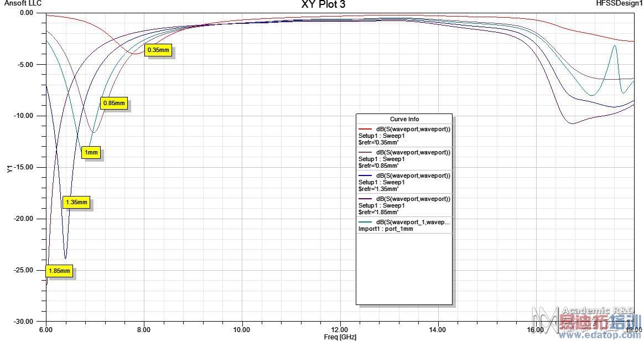The width and height of the screenshot is (644, 341).
Task: Click the blue line swatch for 1.35mm curve
Action: (x=365, y=175)
